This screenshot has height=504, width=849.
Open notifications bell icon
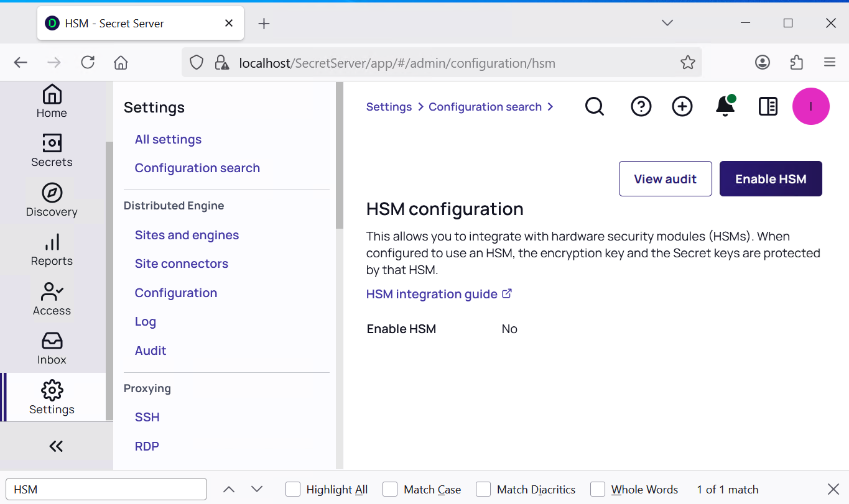pos(725,106)
